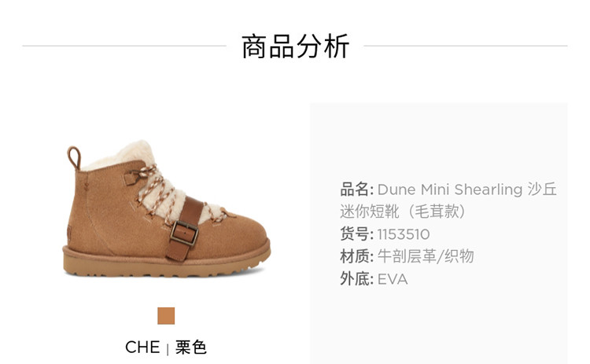The height and width of the screenshot is (364, 590).
Task: Click the 品名 field label
Action: point(356,189)
